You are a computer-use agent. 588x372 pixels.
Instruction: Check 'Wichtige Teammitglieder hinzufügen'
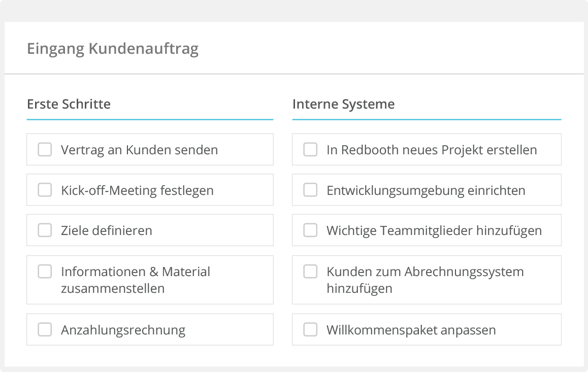[x=310, y=230]
